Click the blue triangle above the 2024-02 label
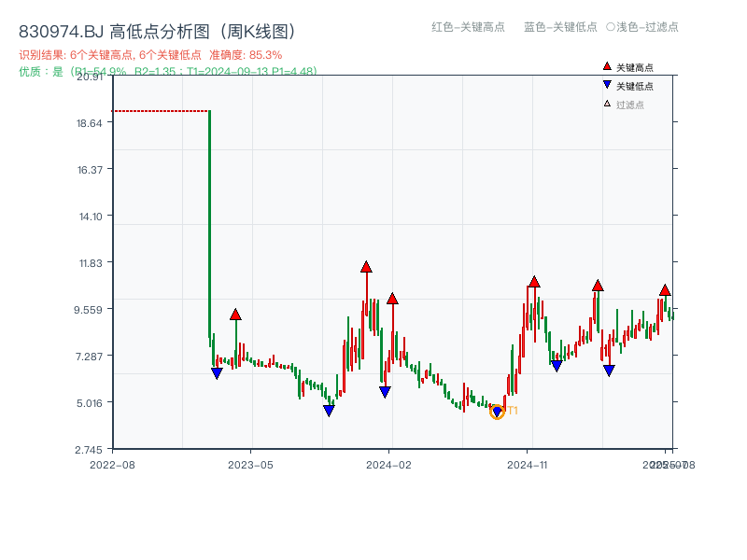 point(383,391)
